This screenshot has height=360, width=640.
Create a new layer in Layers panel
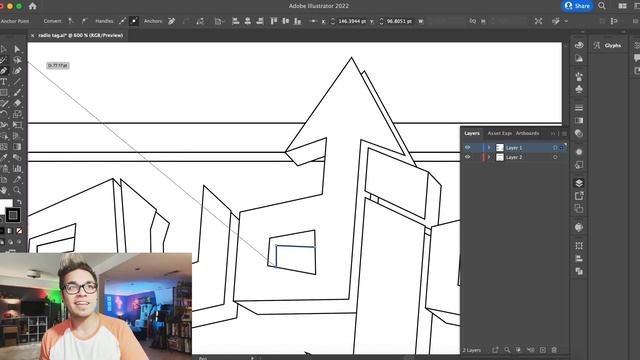coord(542,350)
